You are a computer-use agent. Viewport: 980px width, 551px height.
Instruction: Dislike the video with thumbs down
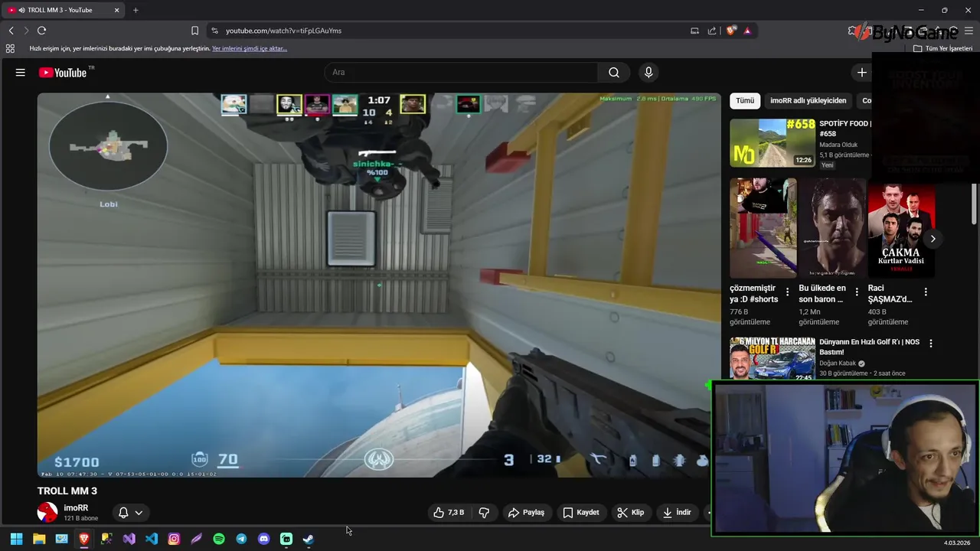pos(484,513)
